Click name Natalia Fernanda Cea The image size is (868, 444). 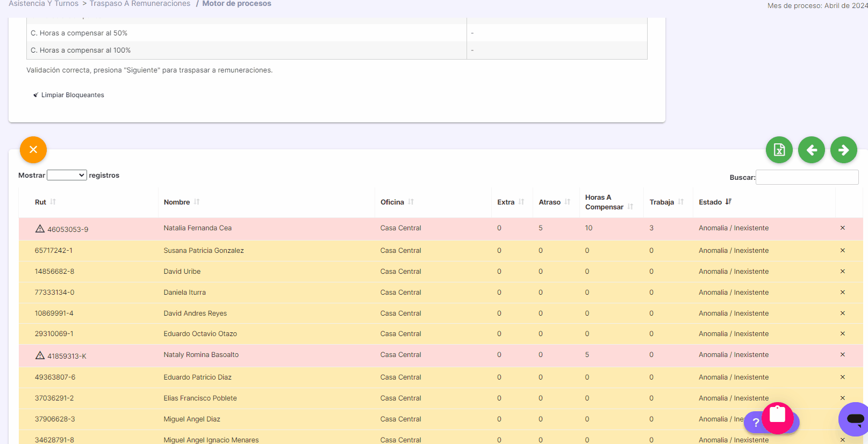198,228
